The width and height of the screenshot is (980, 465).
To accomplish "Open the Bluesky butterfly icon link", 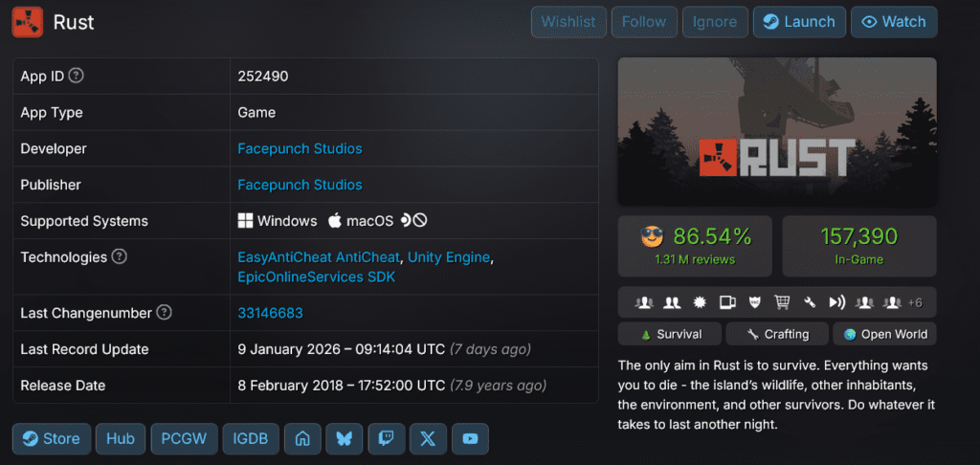I will tap(345, 439).
